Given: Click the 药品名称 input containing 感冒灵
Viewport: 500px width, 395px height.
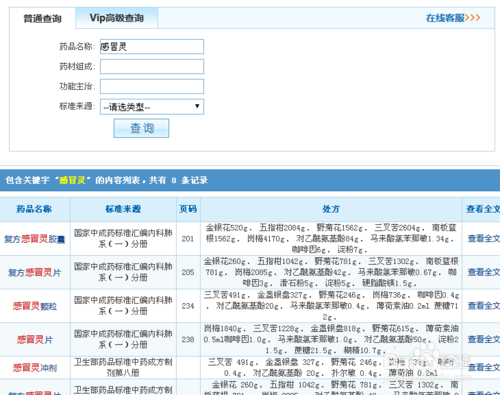Looking at the screenshot, I should click(152, 47).
